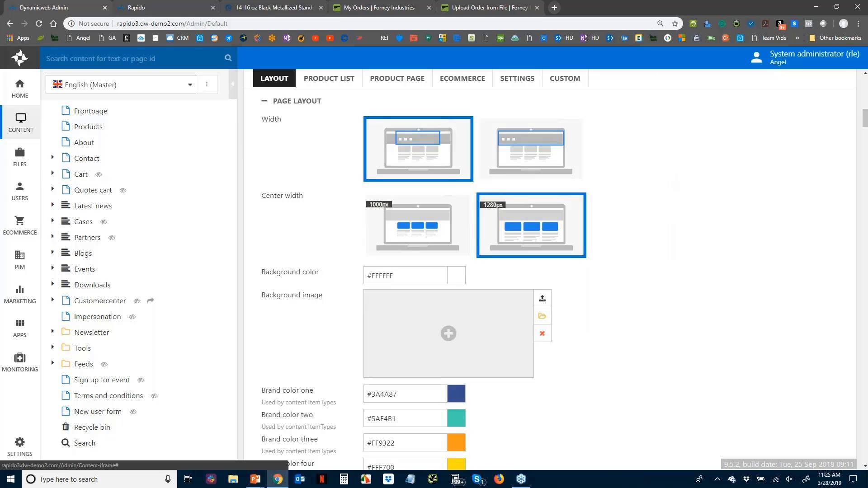The image size is (868, 488).
Task: Expand the Newsletter folder
Action: 52,332
